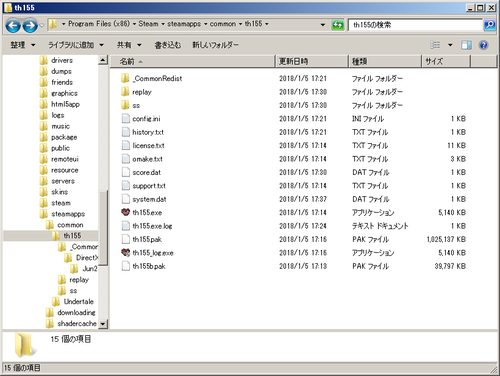The height and width of the screenshot is (376, 500).
Task: Sort by サイズ (Size) column header
Action: coord(446,61)
